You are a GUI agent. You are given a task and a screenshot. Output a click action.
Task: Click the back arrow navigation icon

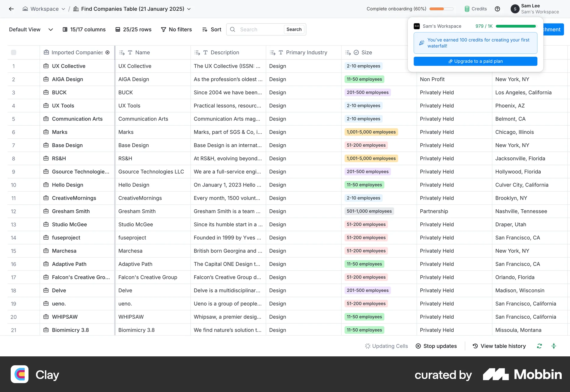11,9
